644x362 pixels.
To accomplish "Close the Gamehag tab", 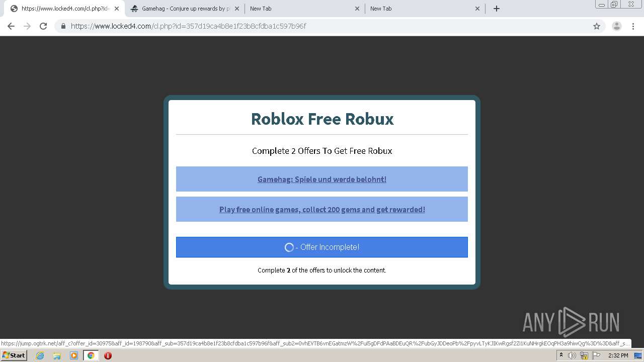I will [237, 9].
